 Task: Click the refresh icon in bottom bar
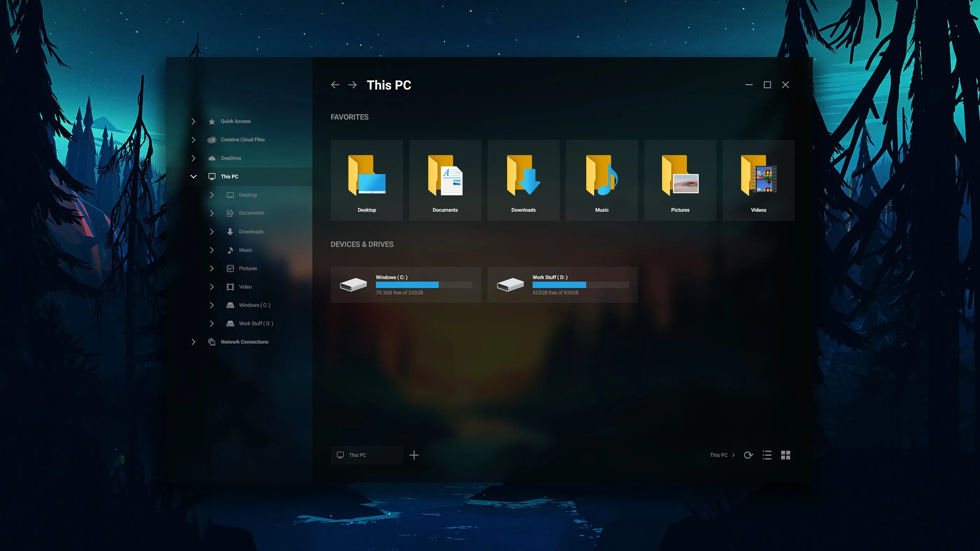tap(748, 455)
